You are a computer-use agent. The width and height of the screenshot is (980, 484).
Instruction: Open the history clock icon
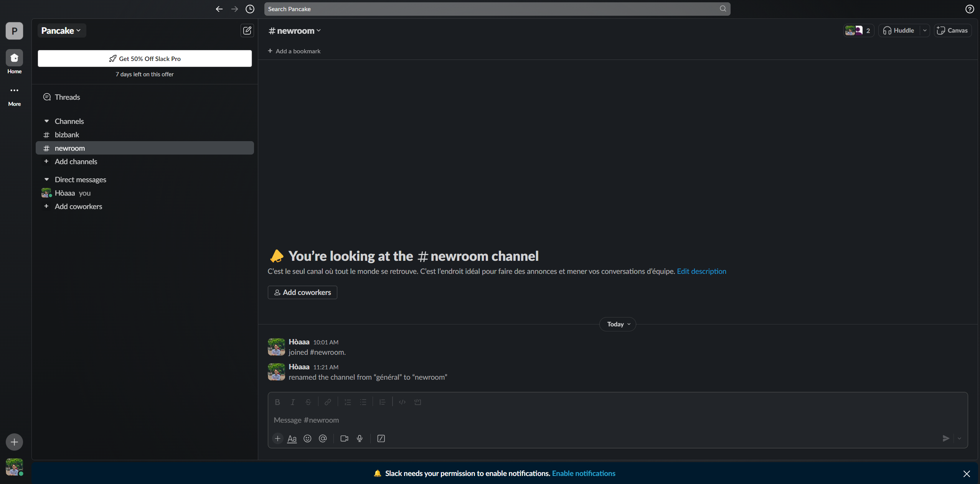pyautogui.click(x=250, y=9)
